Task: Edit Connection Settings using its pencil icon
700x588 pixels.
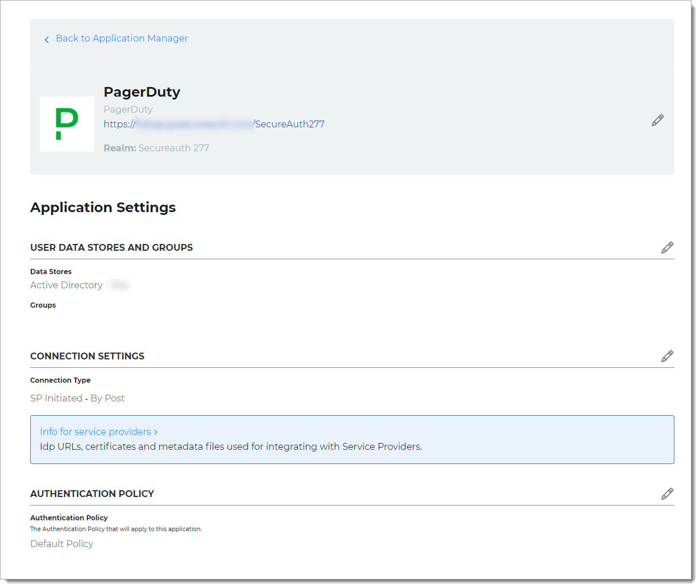Action: click(x=667, y=355)
